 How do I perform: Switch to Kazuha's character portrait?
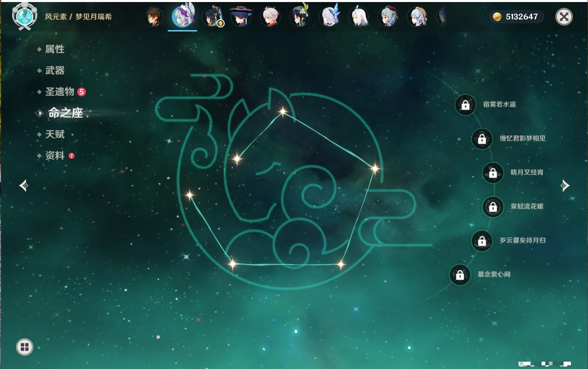pos(270,17)
